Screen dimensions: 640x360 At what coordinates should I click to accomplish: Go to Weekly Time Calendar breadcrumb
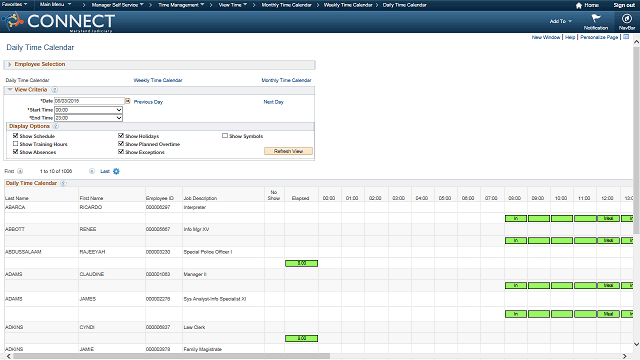coord(348,5)
